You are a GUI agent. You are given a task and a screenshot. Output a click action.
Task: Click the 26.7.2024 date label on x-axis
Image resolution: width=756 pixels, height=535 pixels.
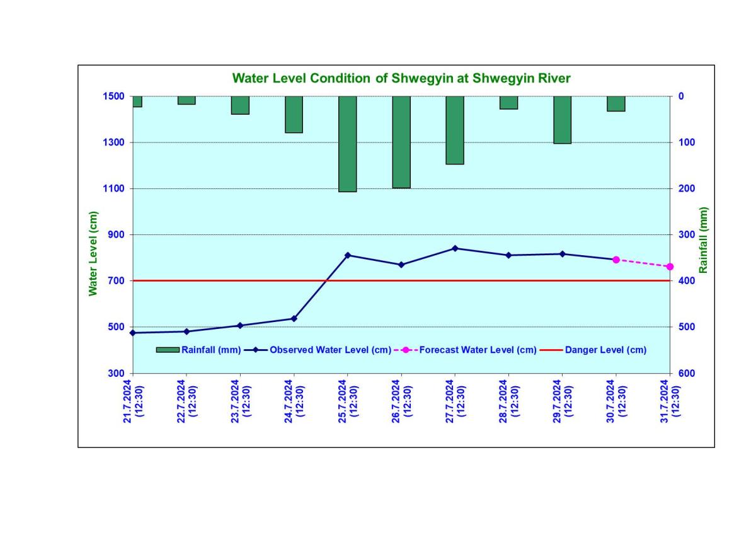pos(401,401)
